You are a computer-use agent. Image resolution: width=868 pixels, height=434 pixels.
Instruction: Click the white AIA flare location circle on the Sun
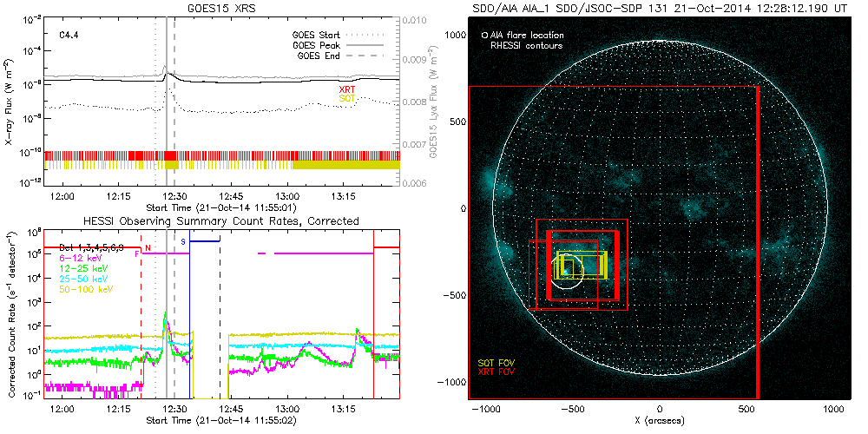pyautogui.click(x=569, y=272)
